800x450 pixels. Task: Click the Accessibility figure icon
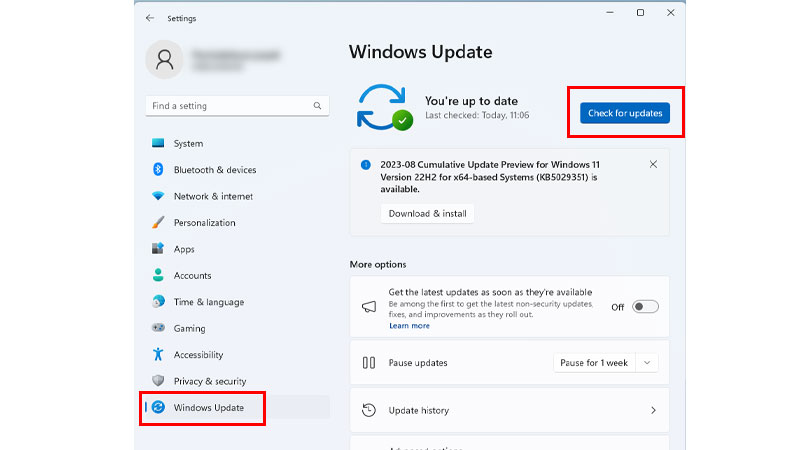pyautogui.click(x=158, y=354)
